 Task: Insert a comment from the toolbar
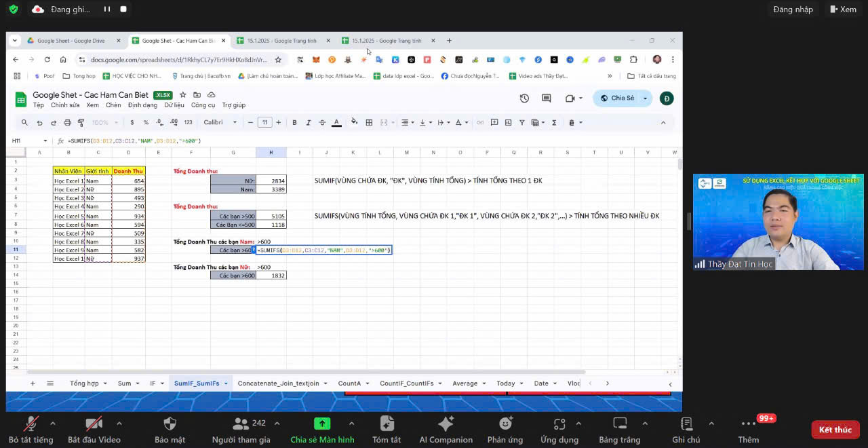pyautogui.click(x=494, y=123)
